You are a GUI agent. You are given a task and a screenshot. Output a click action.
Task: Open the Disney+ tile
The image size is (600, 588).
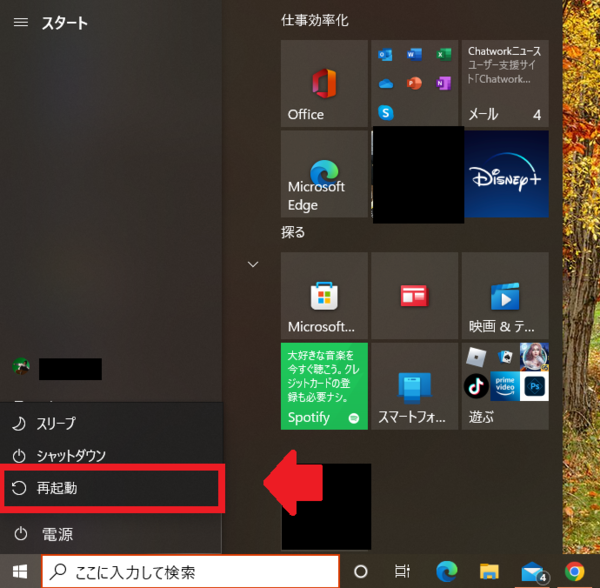(x=506, y=174)
